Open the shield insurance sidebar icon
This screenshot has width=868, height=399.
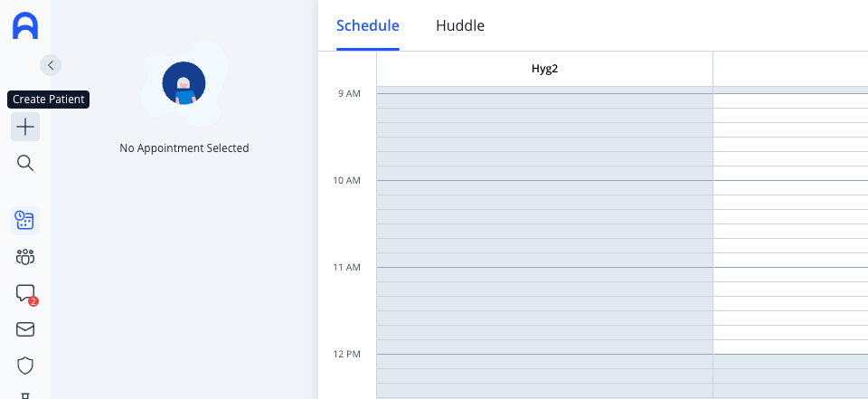click(25, 366)
